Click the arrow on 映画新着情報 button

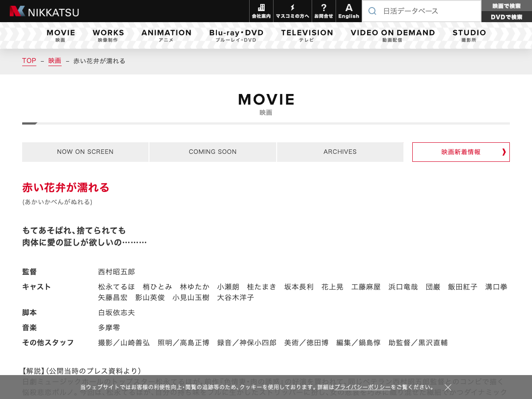tap(504, 152)
